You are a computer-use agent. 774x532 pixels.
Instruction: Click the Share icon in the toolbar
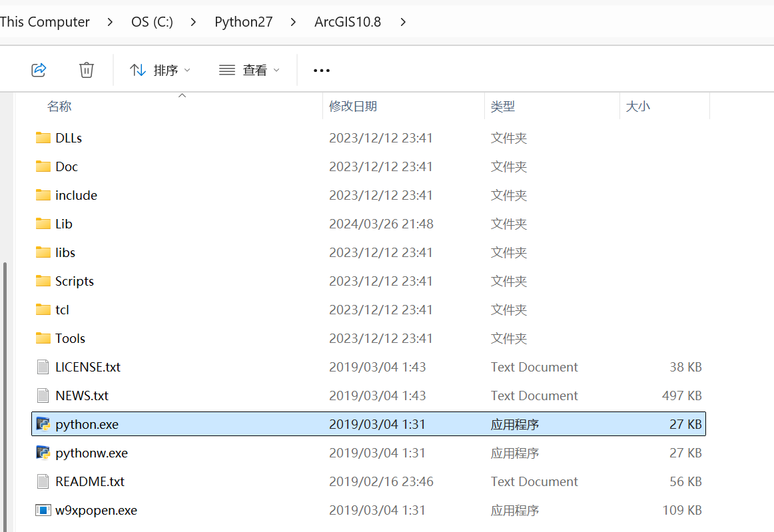point(39,69)
